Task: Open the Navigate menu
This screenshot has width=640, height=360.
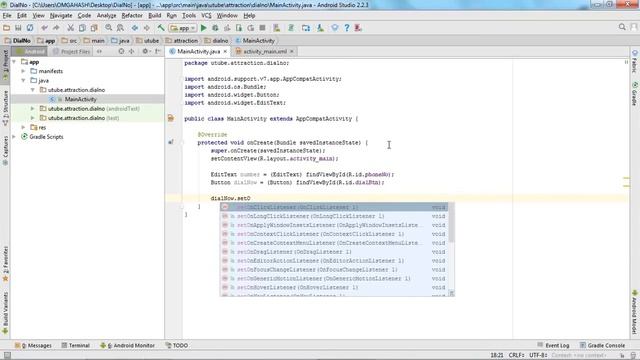Action: pyautogui.click(x=61, y=16)
